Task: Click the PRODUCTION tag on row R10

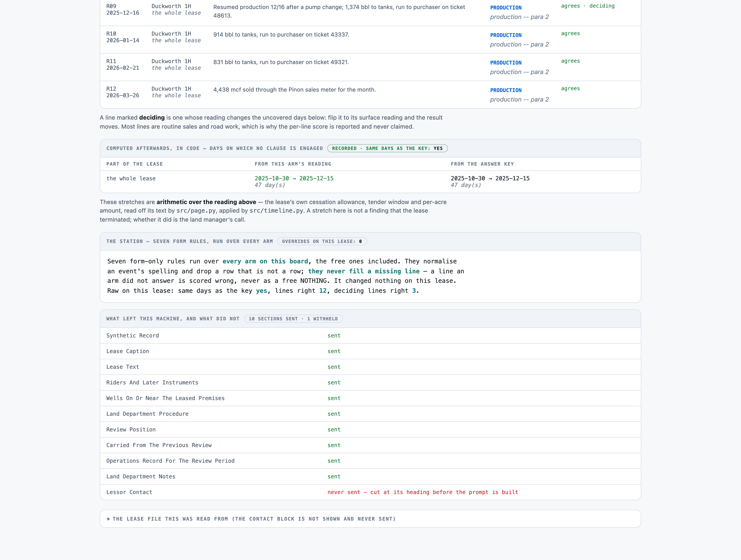Action: pos(506,35)
